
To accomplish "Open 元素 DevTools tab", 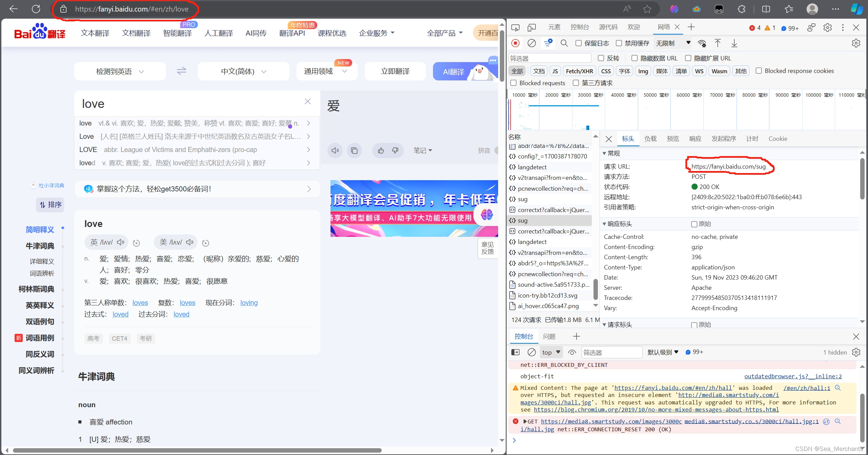I will point(554,27).
